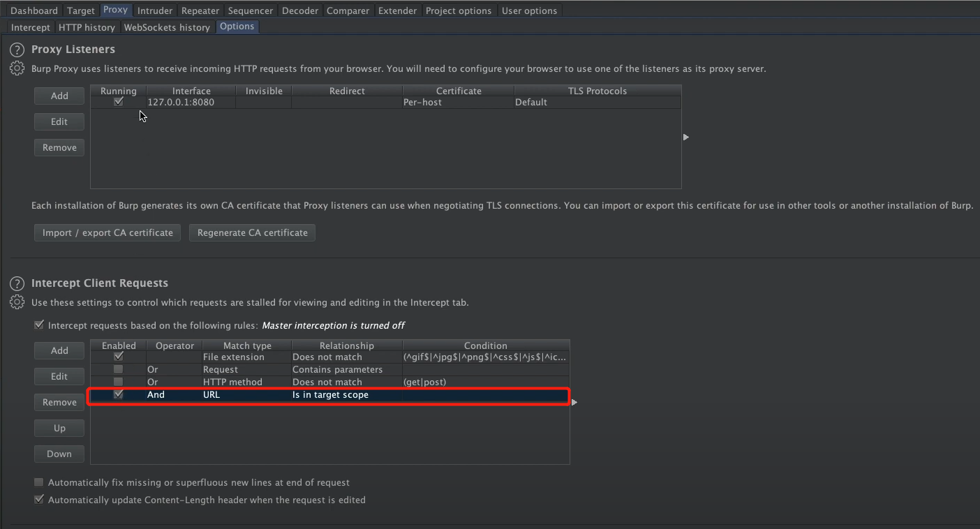Open the Target tab

81,10
